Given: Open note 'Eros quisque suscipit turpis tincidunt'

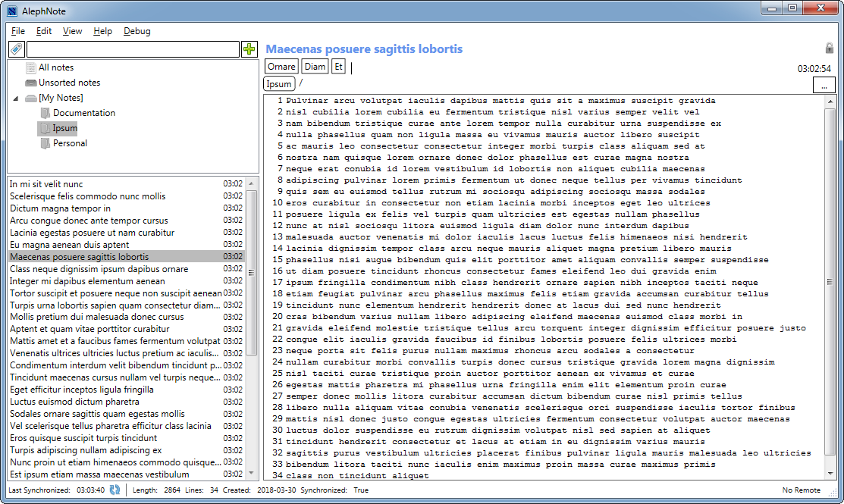Looking at the screenshot, I should point(126,438).
